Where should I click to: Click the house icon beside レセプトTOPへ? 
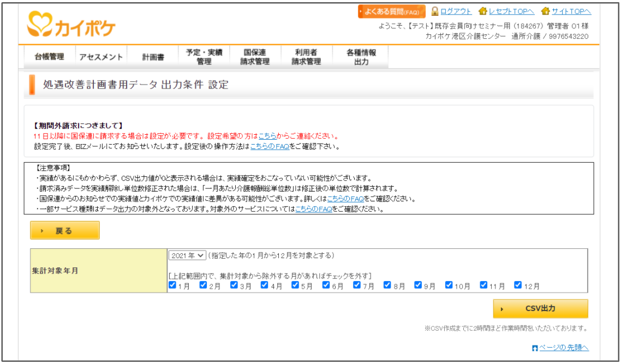pos(483,11)
